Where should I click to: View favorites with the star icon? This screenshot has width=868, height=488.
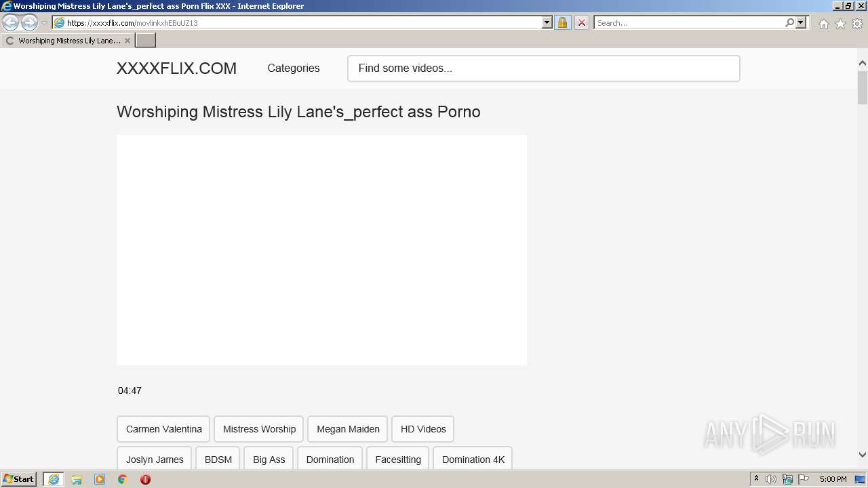point(840,24)
